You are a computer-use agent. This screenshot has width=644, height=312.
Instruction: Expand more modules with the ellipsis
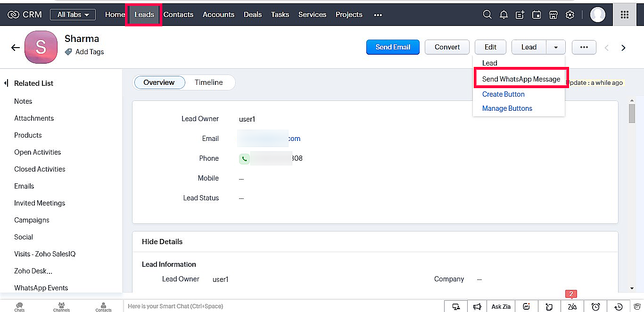click(378, 15)
